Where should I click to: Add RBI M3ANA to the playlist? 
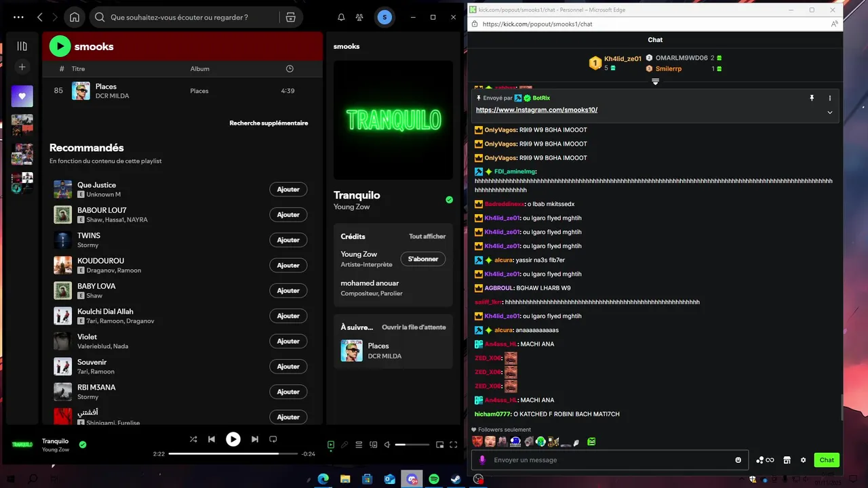coord(288,392)
